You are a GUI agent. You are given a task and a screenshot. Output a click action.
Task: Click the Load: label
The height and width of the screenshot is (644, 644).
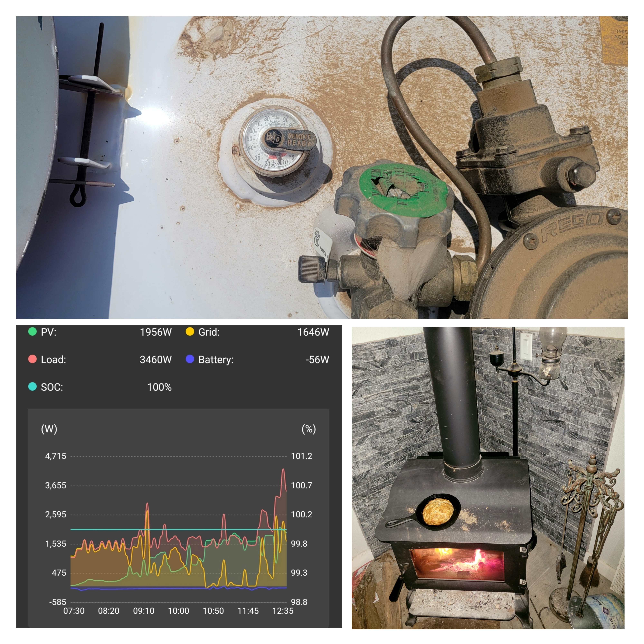pos(53,359)
